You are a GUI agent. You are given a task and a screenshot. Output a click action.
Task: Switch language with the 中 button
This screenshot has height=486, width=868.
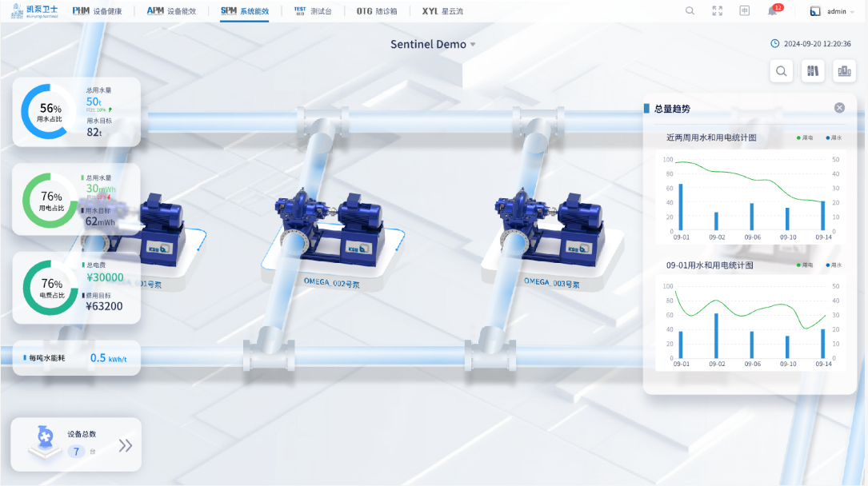coord(745,11)
